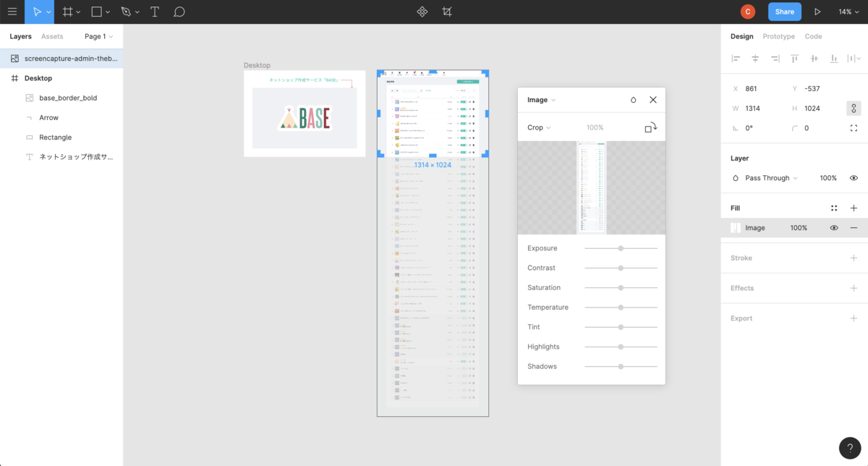Open the Page 1 dropdown
Screen dimensions: 868x466
pos(98,36)
